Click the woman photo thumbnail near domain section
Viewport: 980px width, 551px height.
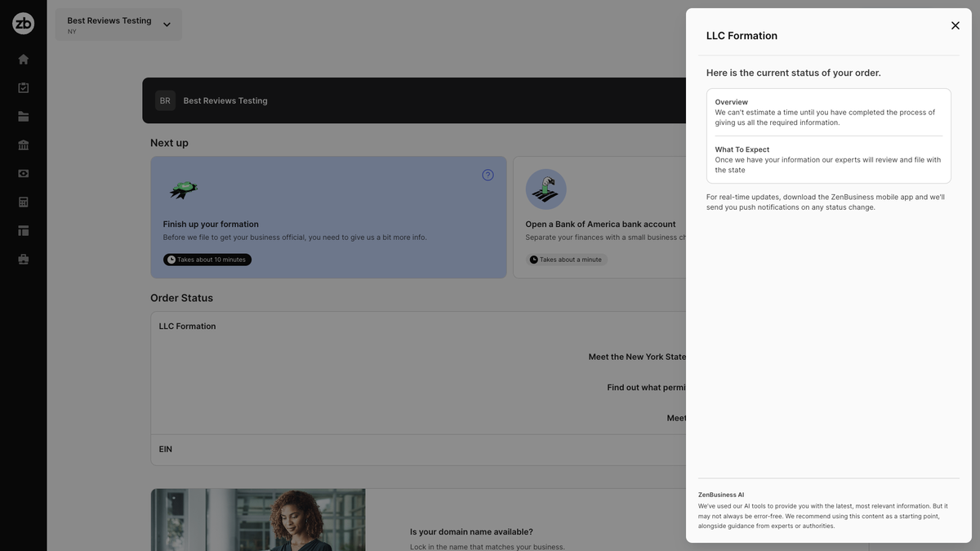pyautogui.click(x=258, y=519)
